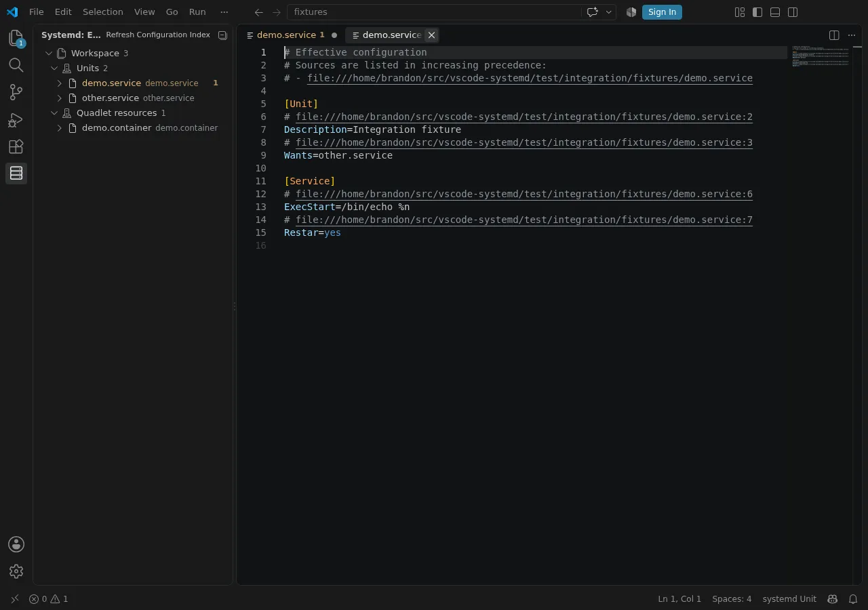Click the [Unit] section header
The width and height of the screenshot is (868, 610).
click(301, 104)
